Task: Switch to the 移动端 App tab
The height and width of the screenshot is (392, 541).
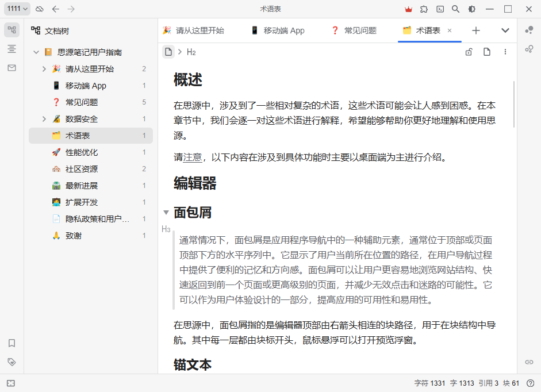Action: pos(278,30)
